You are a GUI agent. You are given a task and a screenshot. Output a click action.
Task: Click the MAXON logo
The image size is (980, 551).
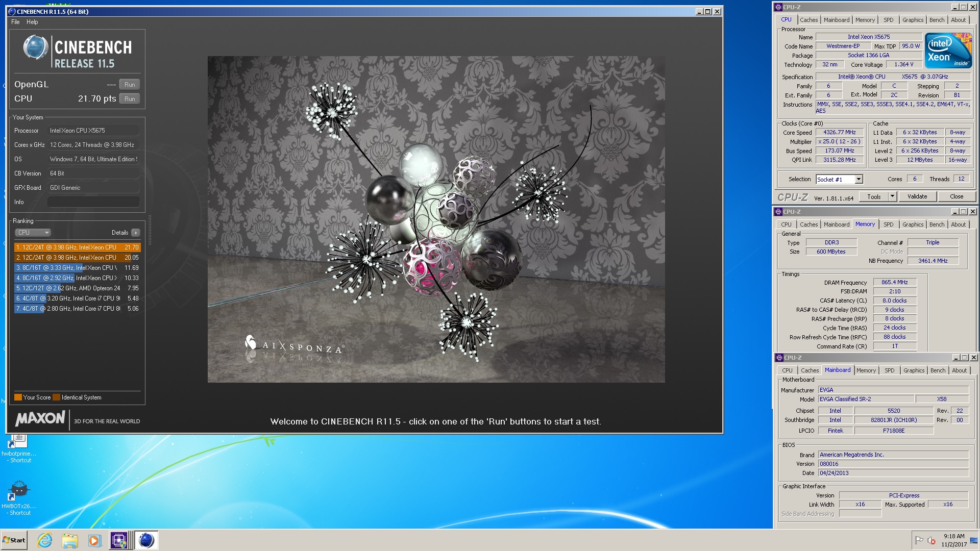point(40,419)
